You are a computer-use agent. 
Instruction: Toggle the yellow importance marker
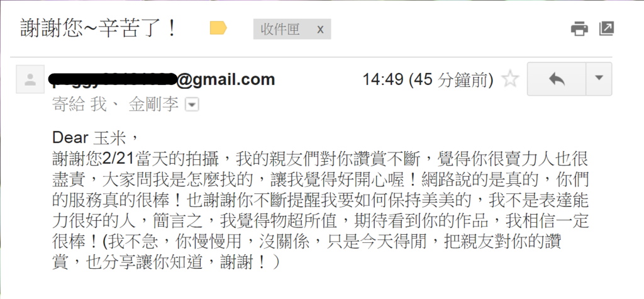coord(218,28)
